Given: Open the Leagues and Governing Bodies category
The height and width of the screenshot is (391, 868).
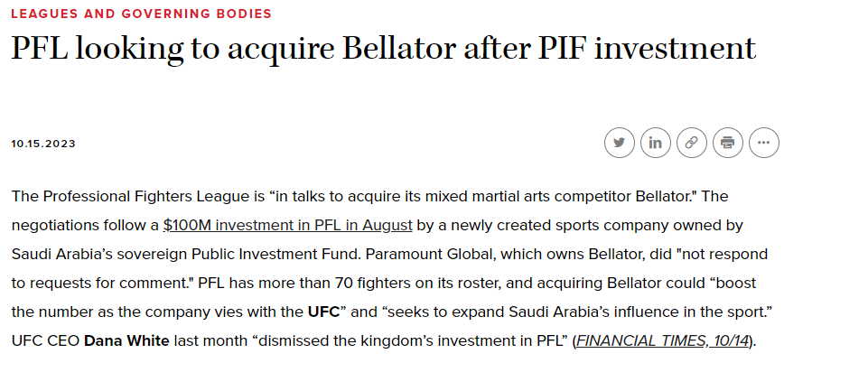Looking at the screenshot, I should tap(142, 14).
